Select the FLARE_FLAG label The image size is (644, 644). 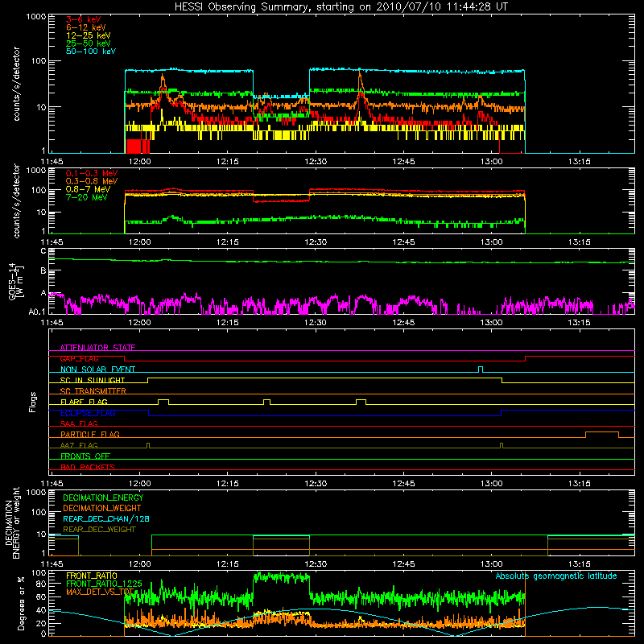pyautogui.click(x=84, y=402)
